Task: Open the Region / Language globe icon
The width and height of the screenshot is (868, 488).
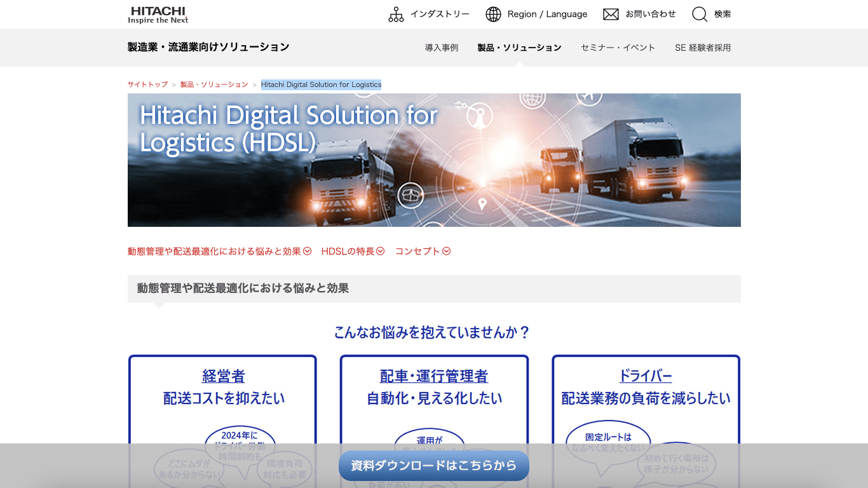Action: [494, 13]
